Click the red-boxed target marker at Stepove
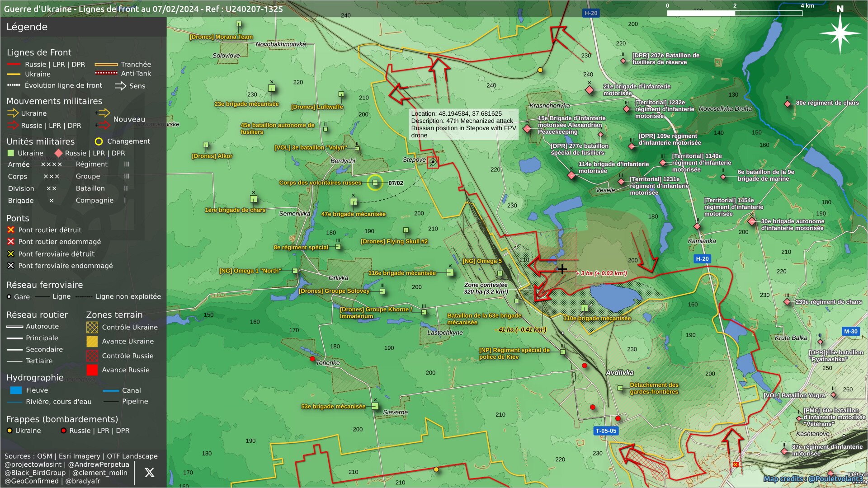 [433, 162]
